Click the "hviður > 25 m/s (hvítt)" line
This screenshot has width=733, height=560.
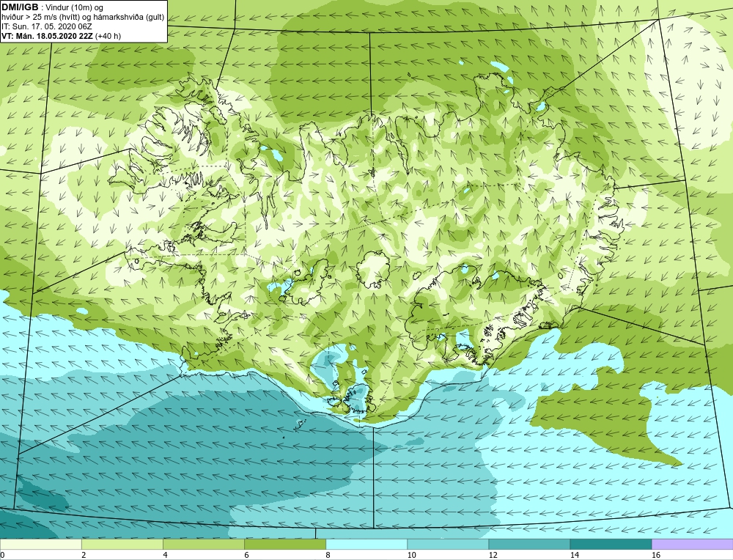(x=40, y=18)
